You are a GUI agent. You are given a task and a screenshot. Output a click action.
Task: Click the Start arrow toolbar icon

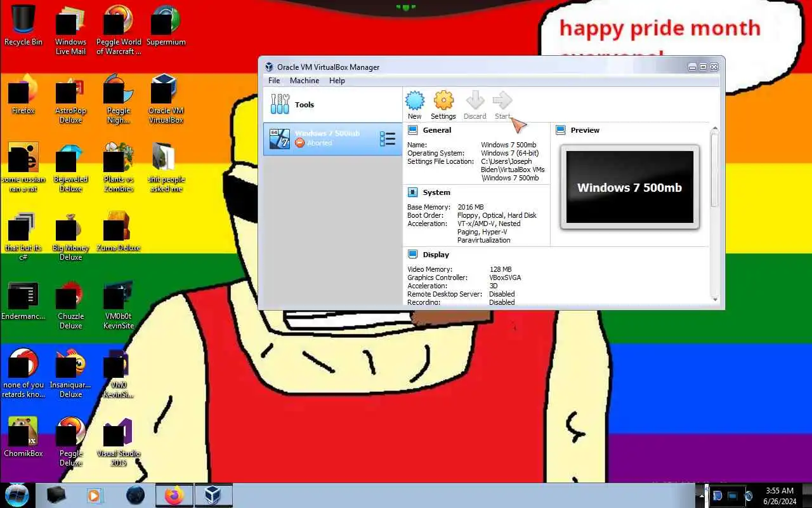[x=502, y=105]
